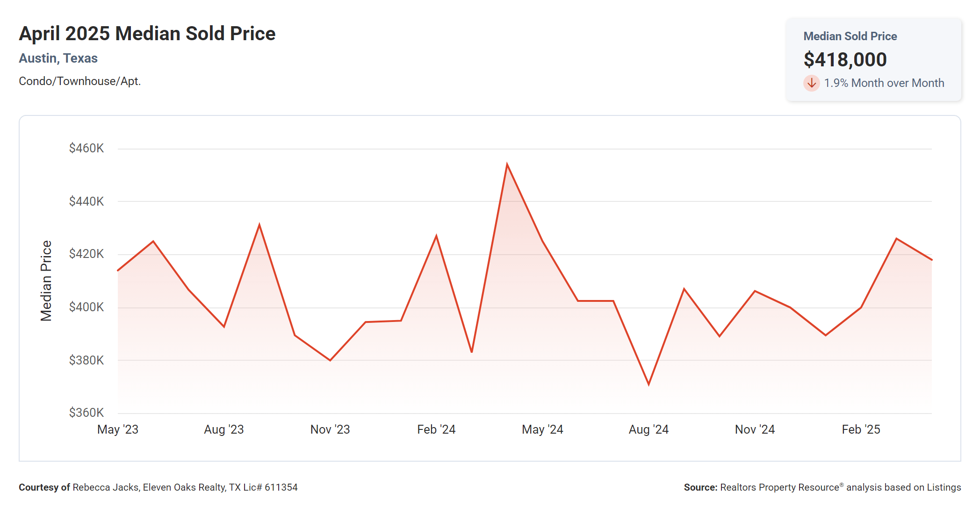
Task: Click the Condo/Townhouse/Apt. property type label
Action: click(x=79, y=81)
